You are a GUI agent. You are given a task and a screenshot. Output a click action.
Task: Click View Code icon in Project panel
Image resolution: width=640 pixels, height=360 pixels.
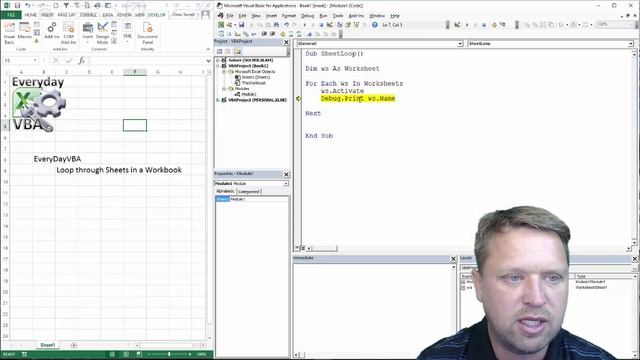[220, 51]
